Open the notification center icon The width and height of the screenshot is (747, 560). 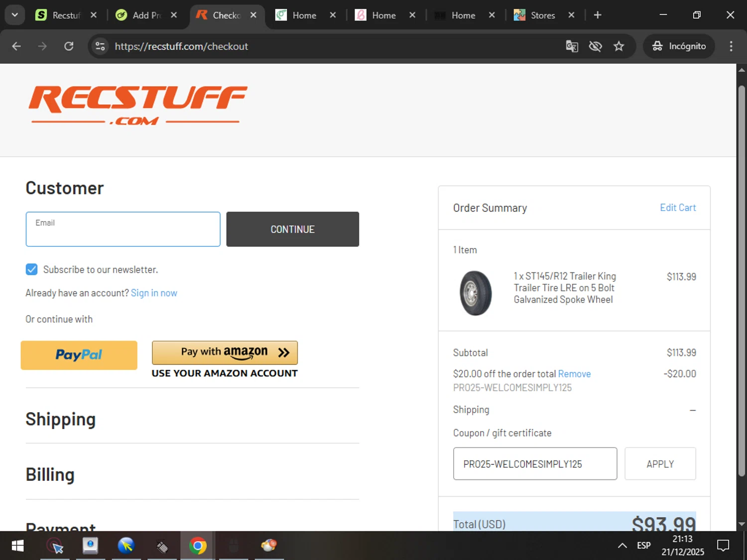[x=723, y=546]
